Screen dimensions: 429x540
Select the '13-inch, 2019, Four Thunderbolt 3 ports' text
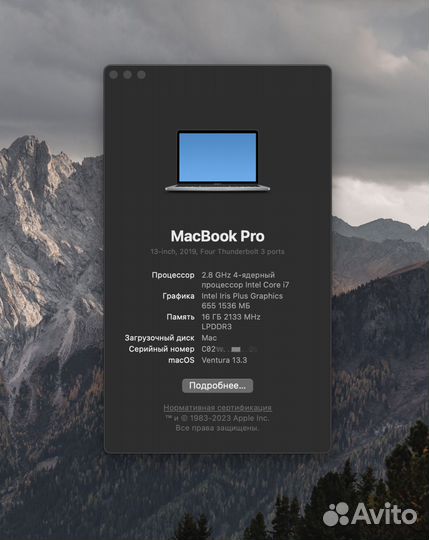click(x=217, y=252)
